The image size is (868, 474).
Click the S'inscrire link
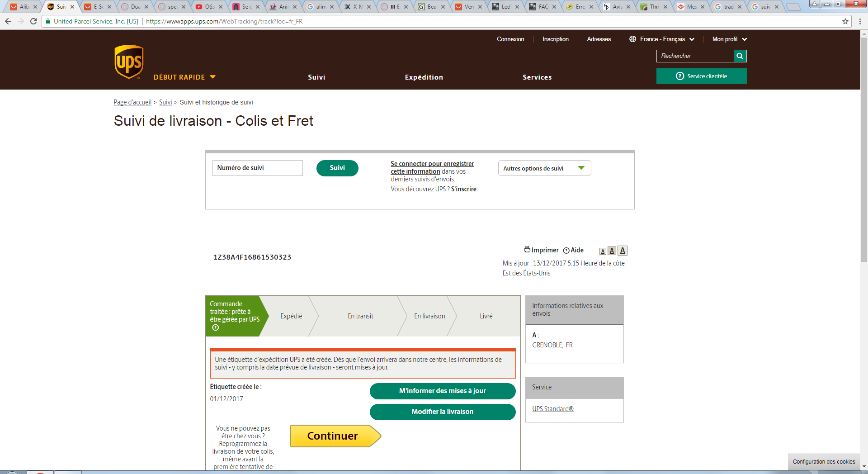463,189
